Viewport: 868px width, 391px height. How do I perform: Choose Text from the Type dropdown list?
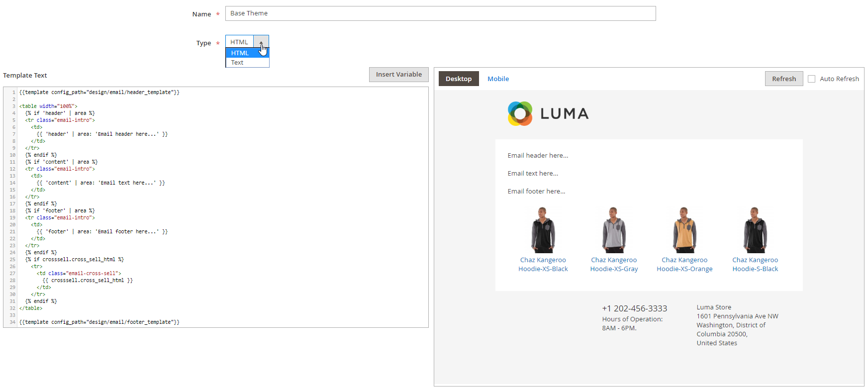237,63
